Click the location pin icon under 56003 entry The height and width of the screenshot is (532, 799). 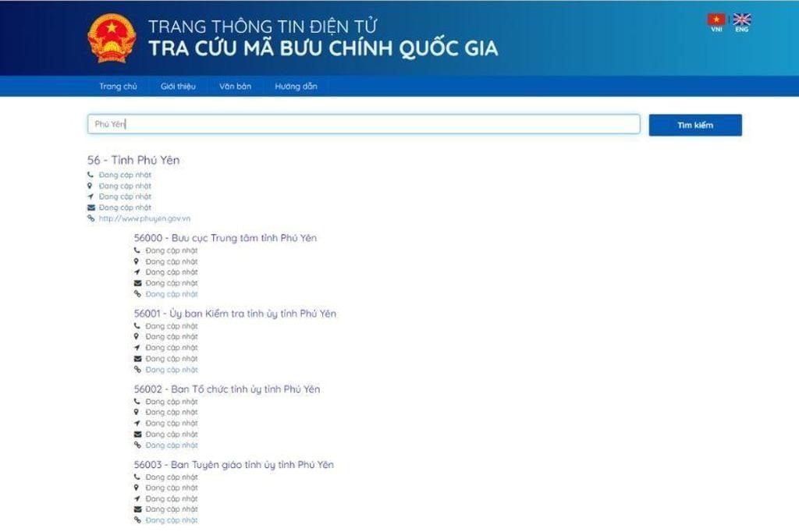point(137,488)
